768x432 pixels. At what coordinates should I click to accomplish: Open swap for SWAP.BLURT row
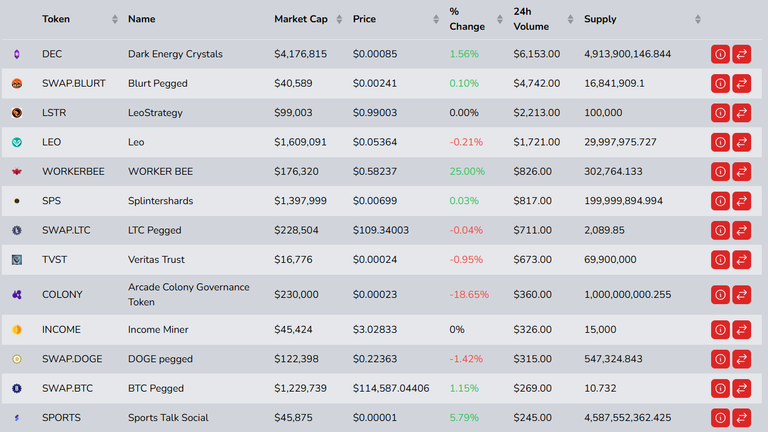tap(742, 83)
